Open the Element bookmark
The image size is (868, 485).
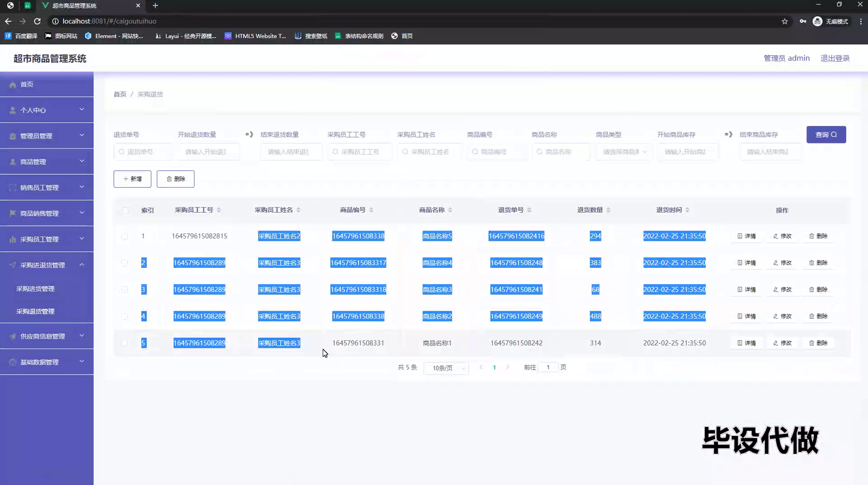pyautogui.click(x=114, y=36)
